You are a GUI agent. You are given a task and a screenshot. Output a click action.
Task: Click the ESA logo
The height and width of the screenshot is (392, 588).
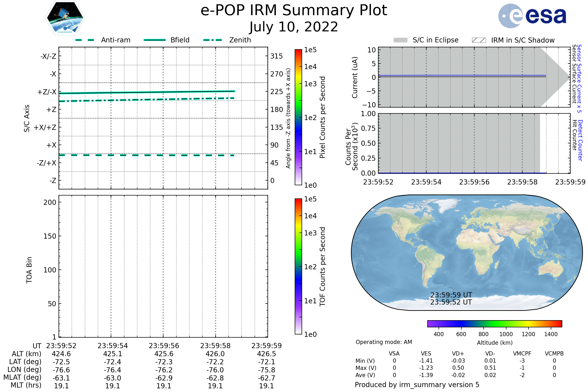click(532, 16)
